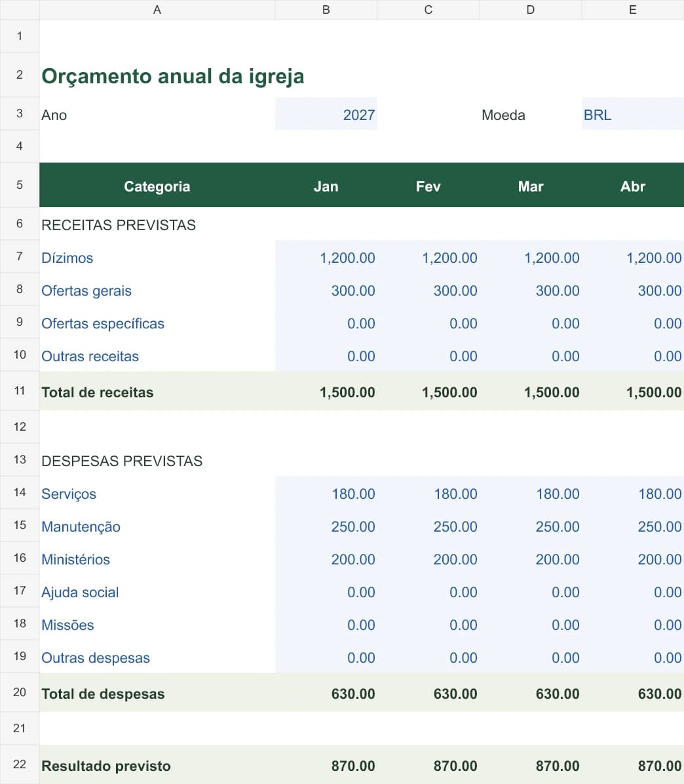Select the 'Ajuda social' category cell
The height and width of the screenshot is (784, 684).
click(x=157, y=591)
